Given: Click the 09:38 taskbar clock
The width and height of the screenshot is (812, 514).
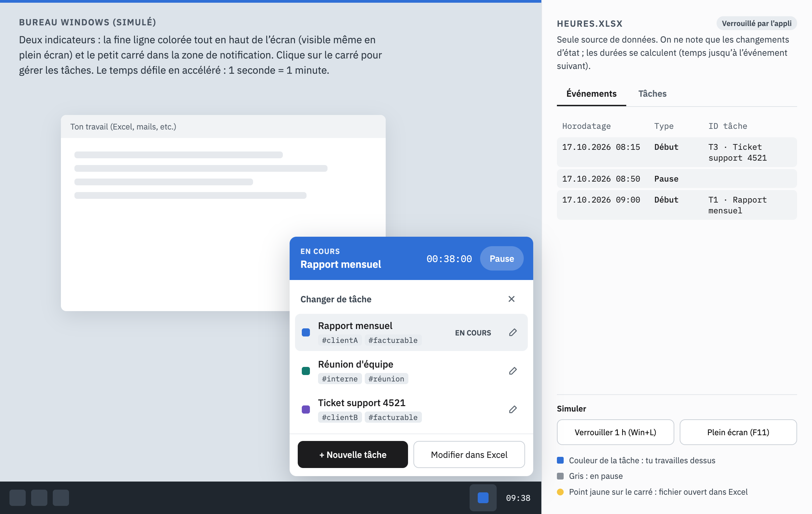Looking at the screenshot, I should click(x=518, y=498).
